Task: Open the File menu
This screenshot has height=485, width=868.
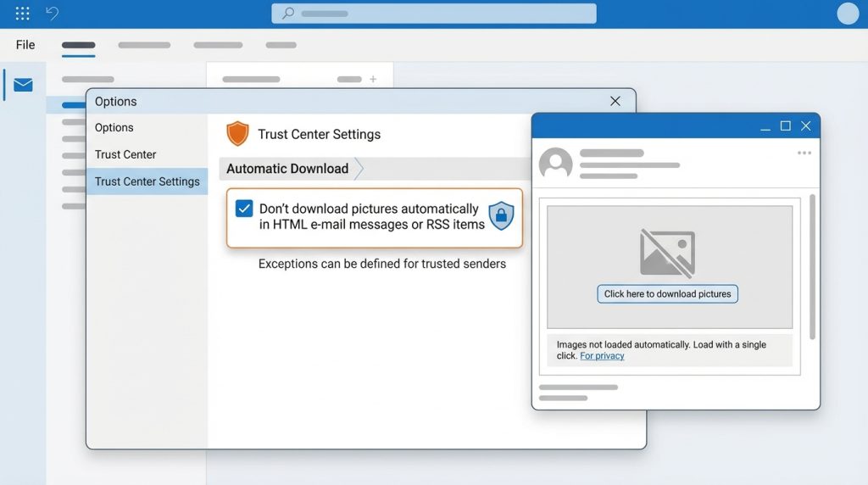Action: (25, 45)
